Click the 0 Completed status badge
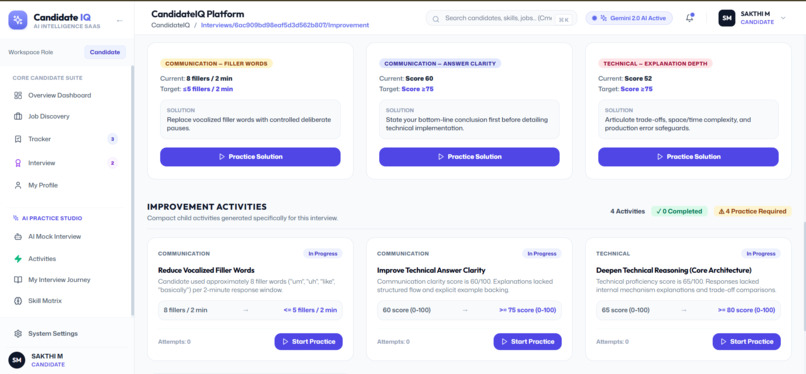This screenshot has width=806, height=374. [679, 211]
